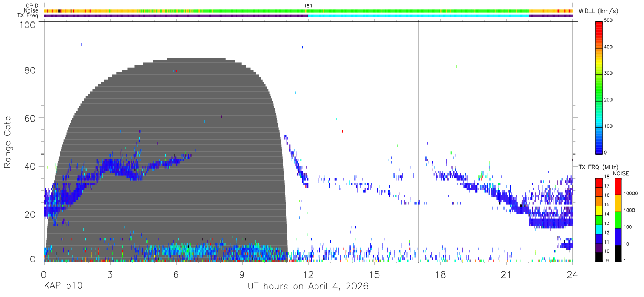Image resolution: width=644 pixels, height=297 pixels.
Task: Click the black swatch in NOISE legend
Action: click(x=618, y=254)
